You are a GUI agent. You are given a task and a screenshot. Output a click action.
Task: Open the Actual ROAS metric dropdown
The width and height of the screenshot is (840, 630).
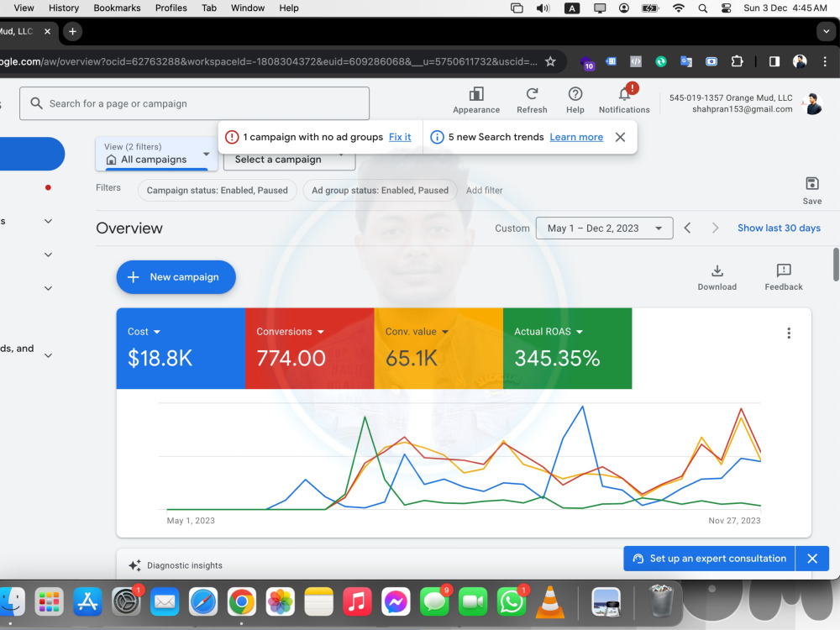(x=549, y=332)
